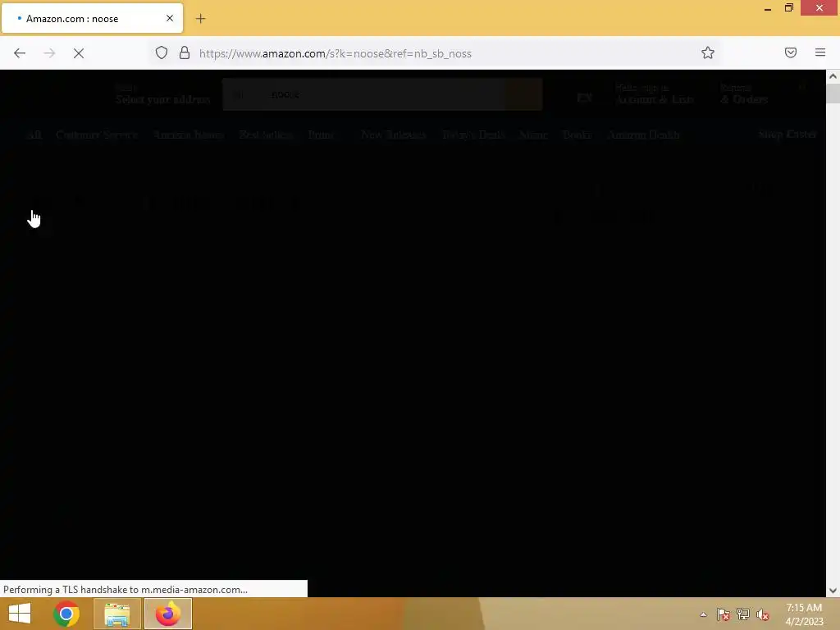Open New Releases in the Amazon nav
The width and height of the screenshot is (840, 630).
coord(393,135)
